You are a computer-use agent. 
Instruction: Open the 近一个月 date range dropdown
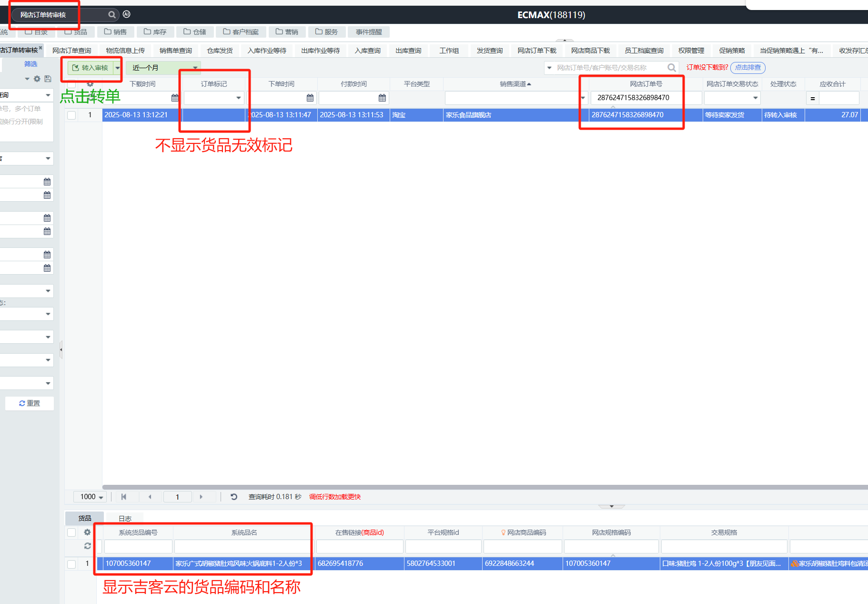click(163, 68)
